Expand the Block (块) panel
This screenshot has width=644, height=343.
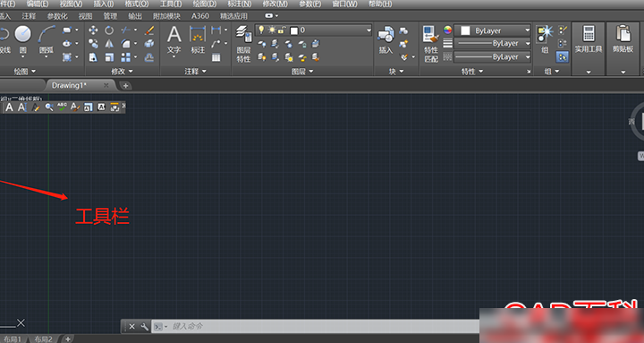[x=396, y=72]
